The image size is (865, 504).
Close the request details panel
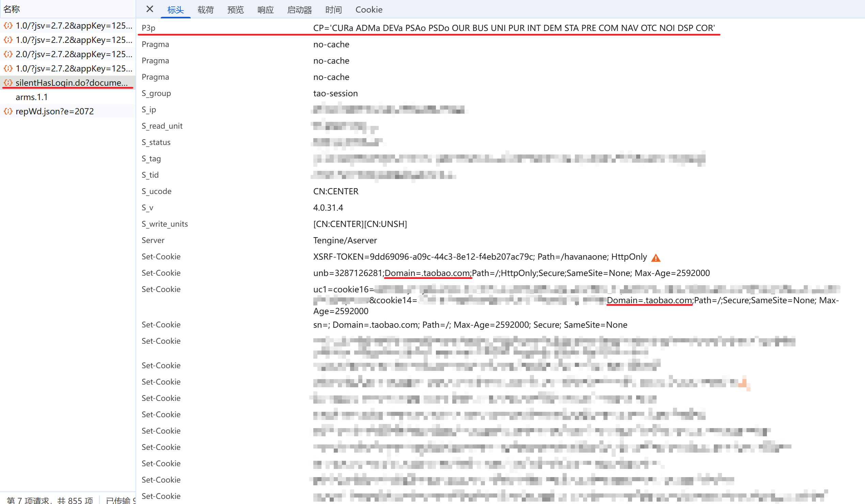tap(150, 9)
